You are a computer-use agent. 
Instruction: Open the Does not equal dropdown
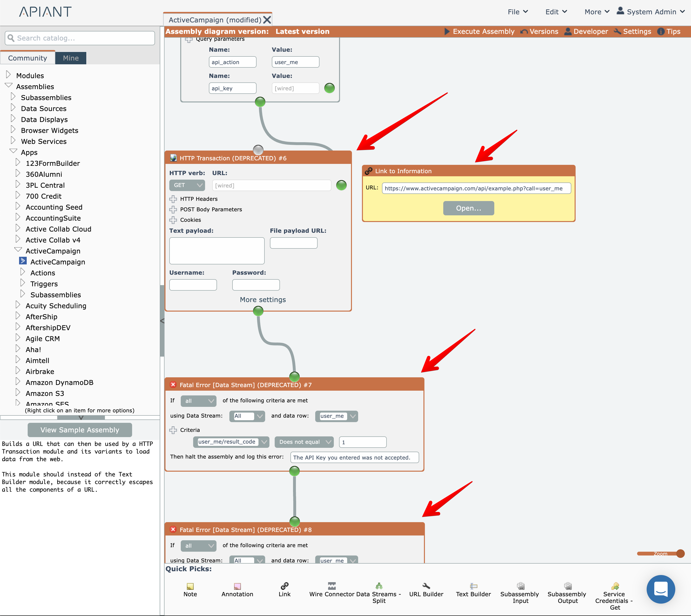click(304, 442)
